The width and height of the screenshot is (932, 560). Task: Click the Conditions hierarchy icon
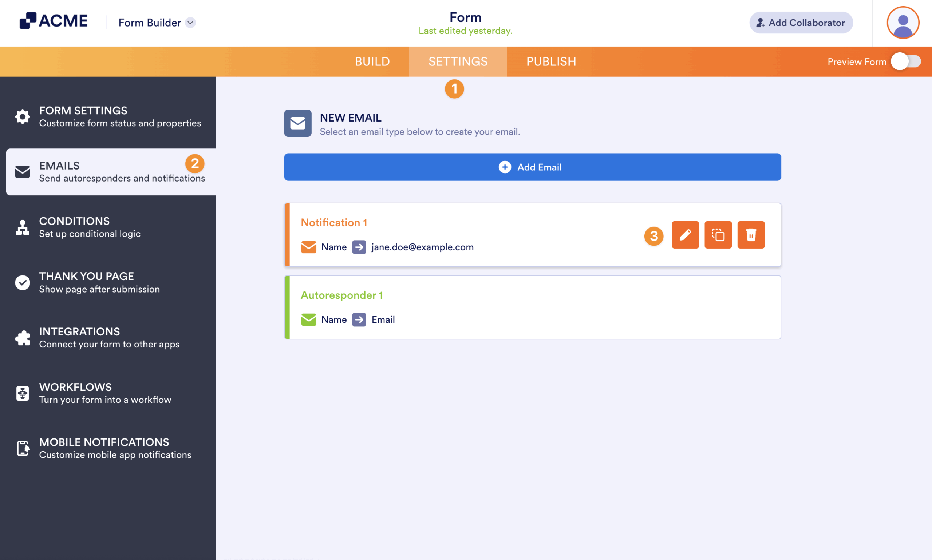click(x=23, y=227)
